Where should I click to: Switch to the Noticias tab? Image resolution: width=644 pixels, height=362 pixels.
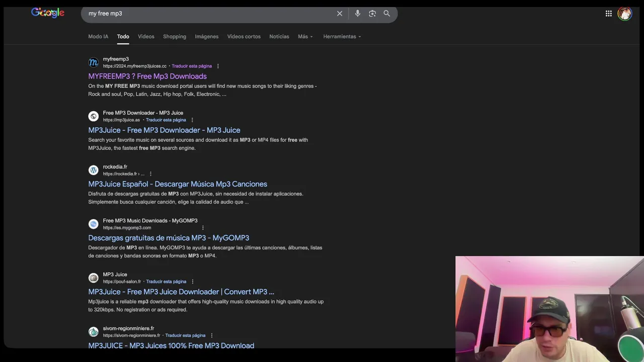click(279, 36)
